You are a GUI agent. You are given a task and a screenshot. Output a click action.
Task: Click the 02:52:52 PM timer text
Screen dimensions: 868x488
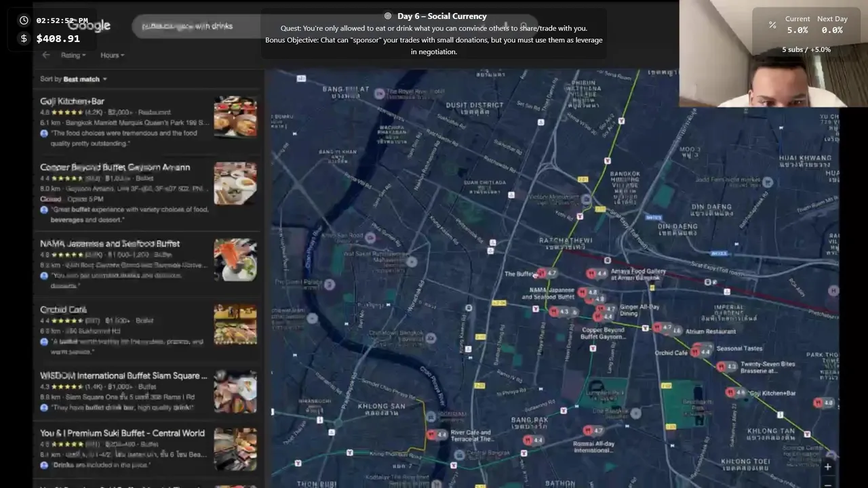point(62,21)
